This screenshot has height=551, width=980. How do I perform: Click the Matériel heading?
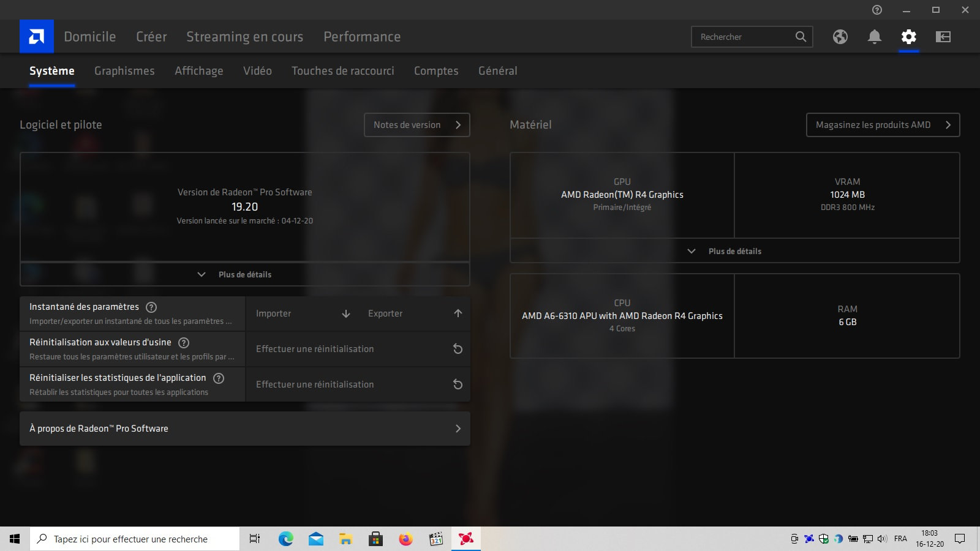coord(530,125)
